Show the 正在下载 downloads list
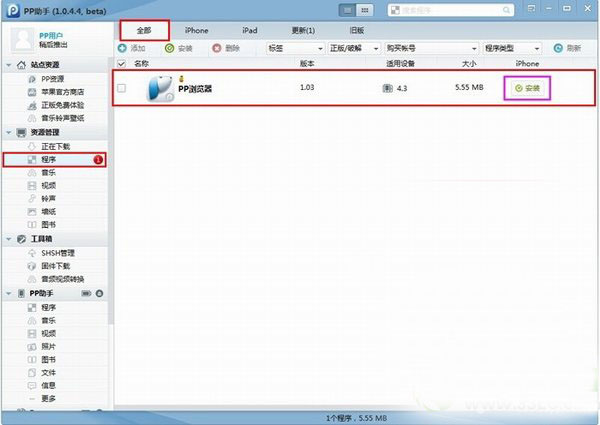600x425 pixels. point(55,147)
